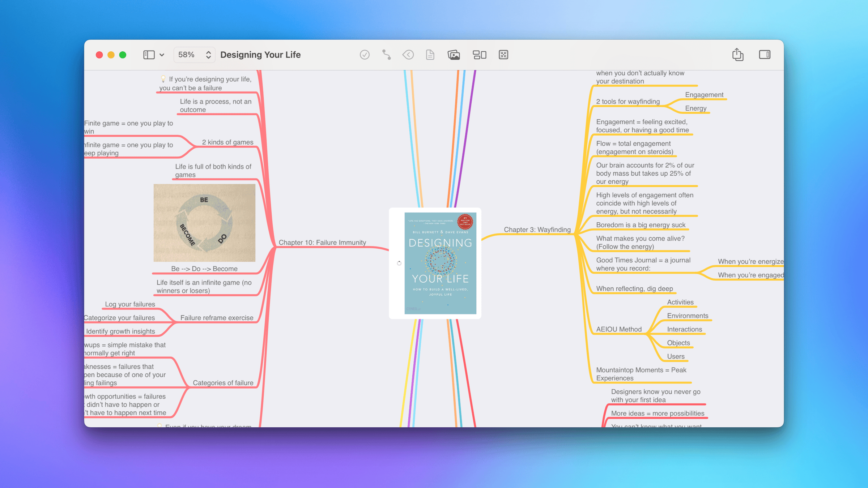The image size is (868, 488).
Task: Toggle the left sidebar panel icon
Action: point(149,55)
